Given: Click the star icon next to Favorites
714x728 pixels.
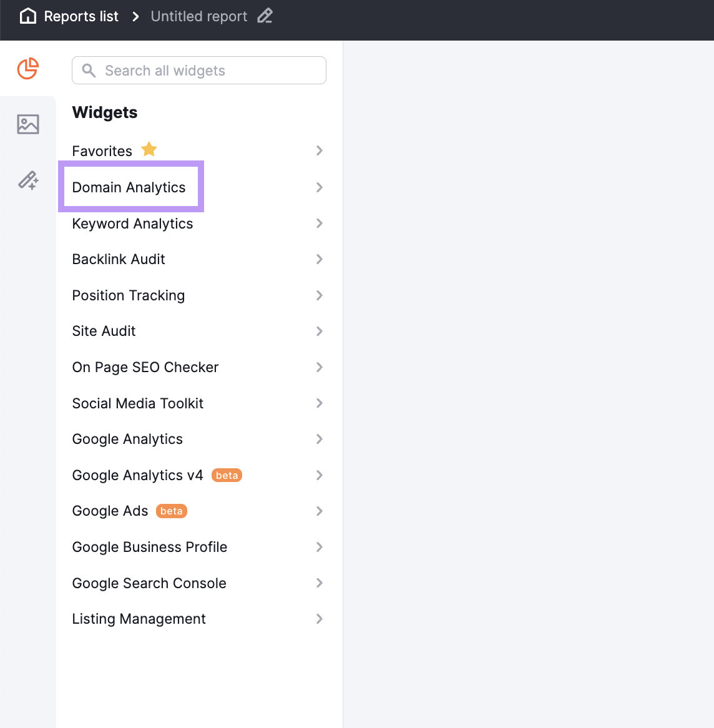Looking at the screenshot, I should click(x=149, y=149).
